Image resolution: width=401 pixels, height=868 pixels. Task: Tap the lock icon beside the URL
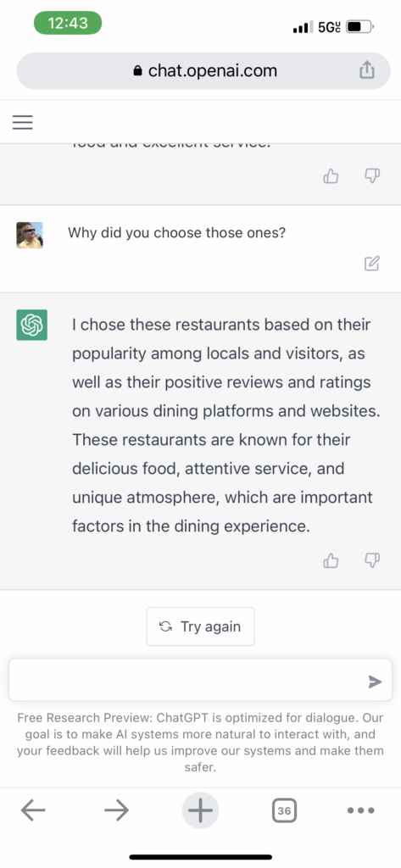(138, 71)
